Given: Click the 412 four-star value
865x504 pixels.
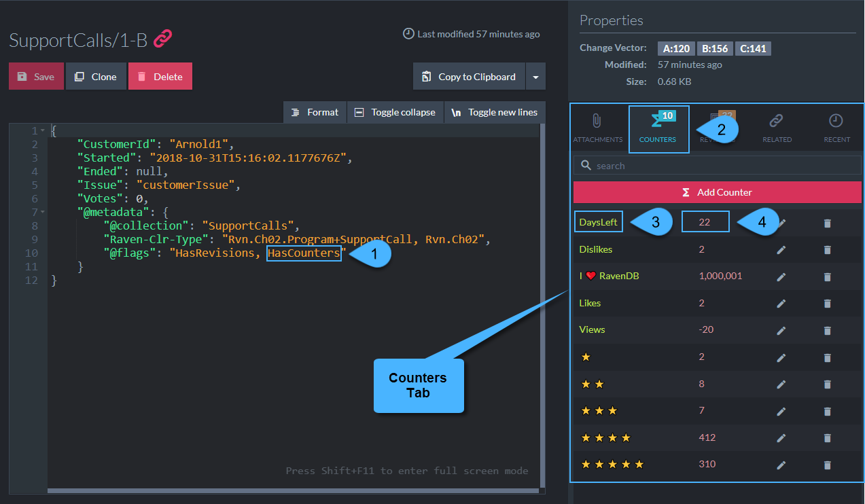Looking at the screenshot, I should pyautogui.click(x=707, y=437).
